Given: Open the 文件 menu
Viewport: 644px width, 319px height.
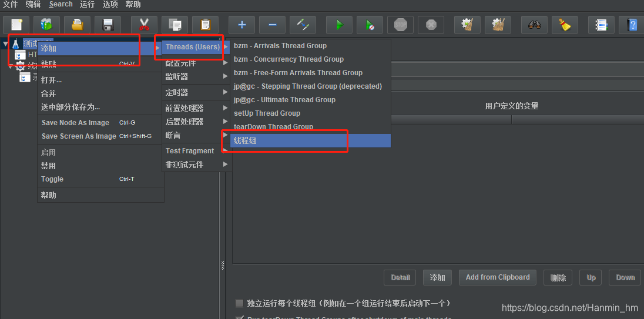Looking at the screenshot, I should tap(10, 5).
